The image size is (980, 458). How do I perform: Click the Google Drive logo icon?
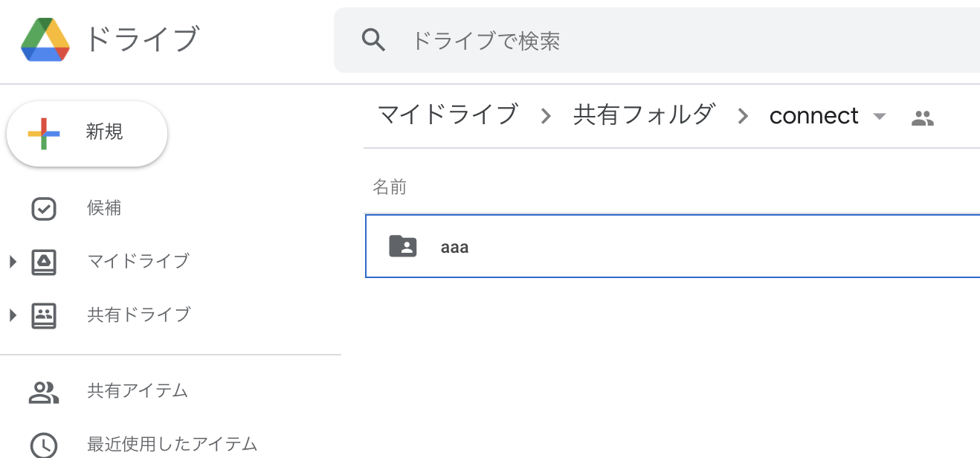pyautogui.click(x=45, y=40)
